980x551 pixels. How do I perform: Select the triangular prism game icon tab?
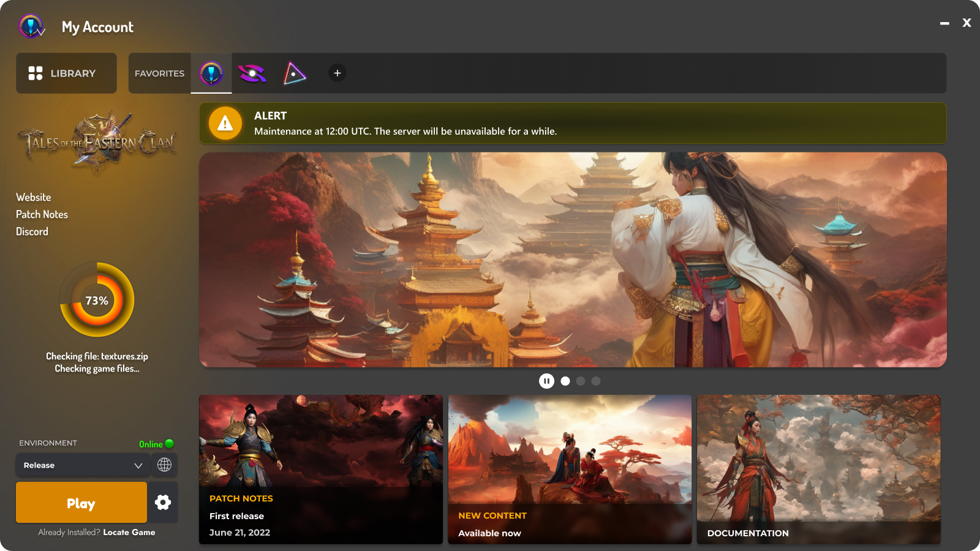pos(293,73)
